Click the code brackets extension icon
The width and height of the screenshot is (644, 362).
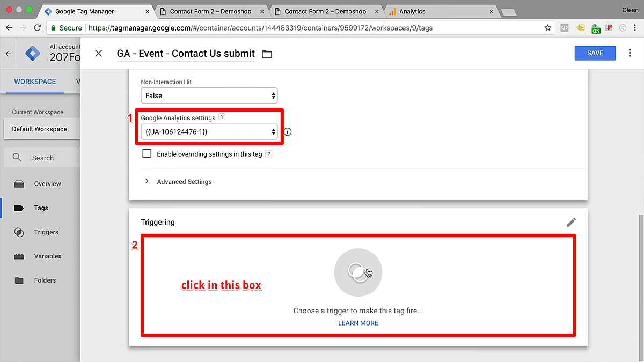(565, 28)
